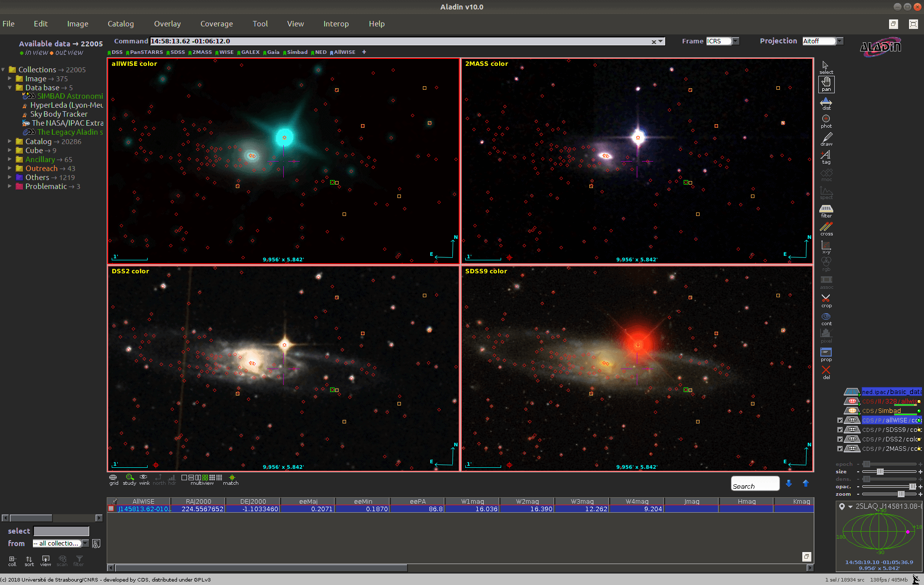Toggle the DSS2 color layer checkbox
Screen dimensions: 924x585
coord(840,439)
